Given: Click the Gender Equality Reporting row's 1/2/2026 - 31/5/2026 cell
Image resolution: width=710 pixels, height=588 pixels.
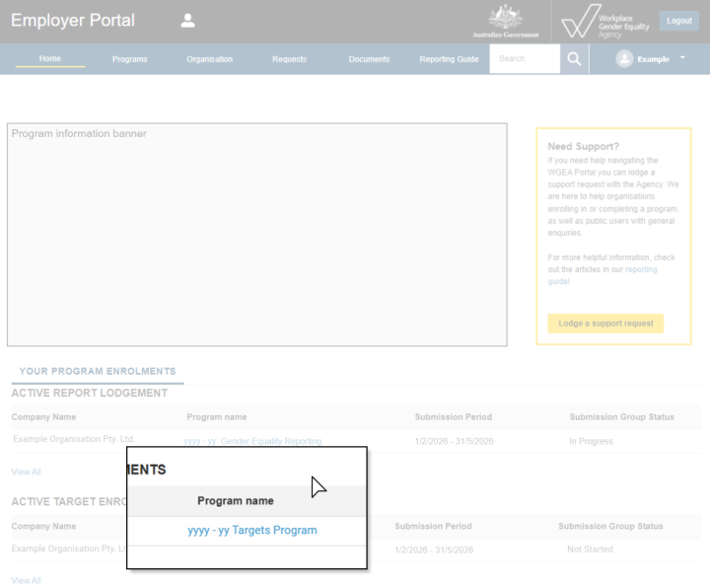Looking at the screenshot, I should pos(454,441).
